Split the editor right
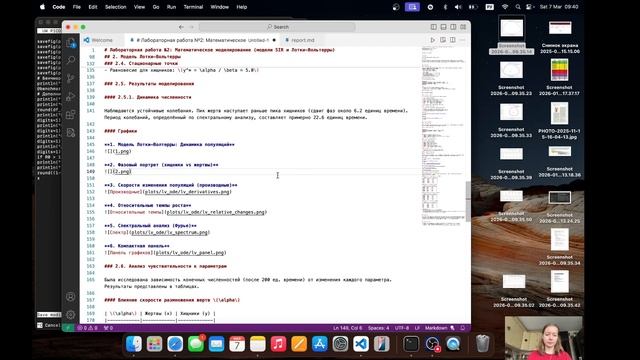 point(453,40)
